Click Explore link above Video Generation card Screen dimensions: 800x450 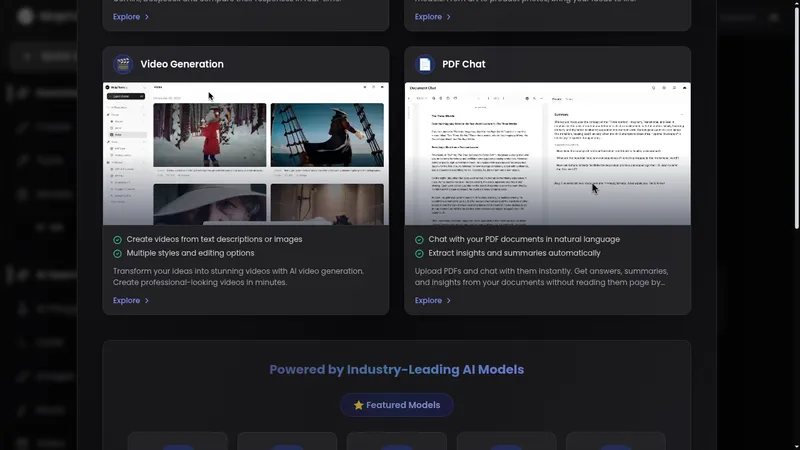click(x=131, y=17)
